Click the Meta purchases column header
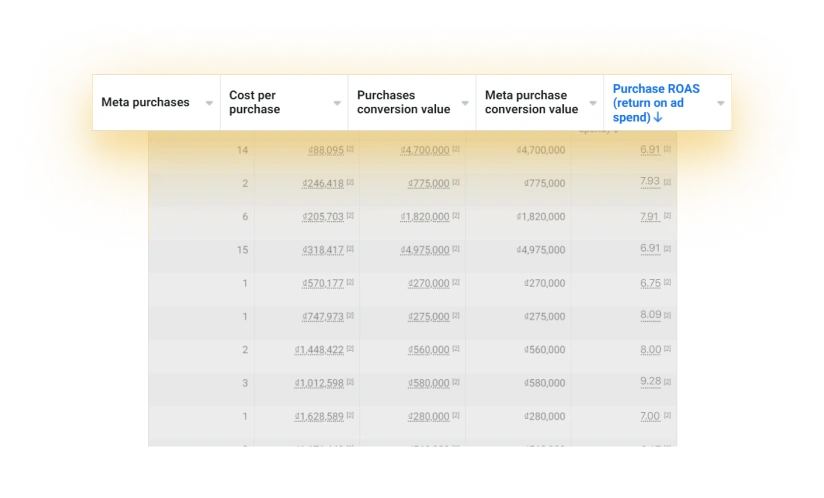The width and height of the screenshot is (824, 498). pyautogui.click(x=145, y=102)
